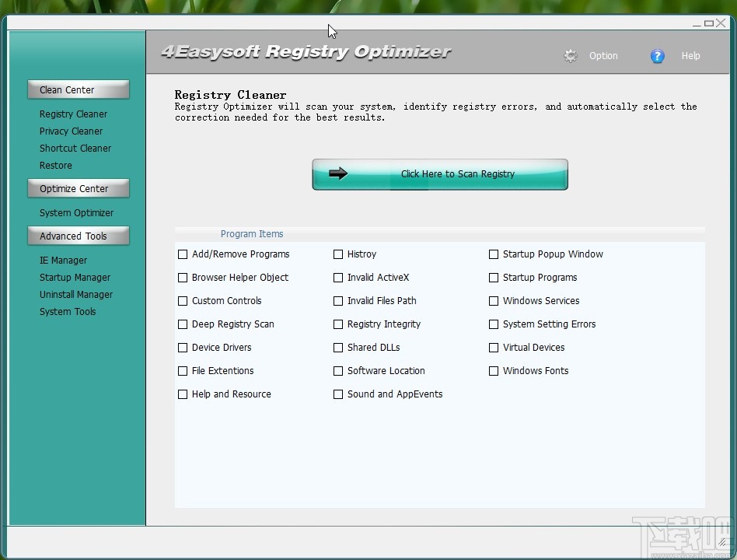Click the Help text link
737x560 pixels.
coord(690,55)
